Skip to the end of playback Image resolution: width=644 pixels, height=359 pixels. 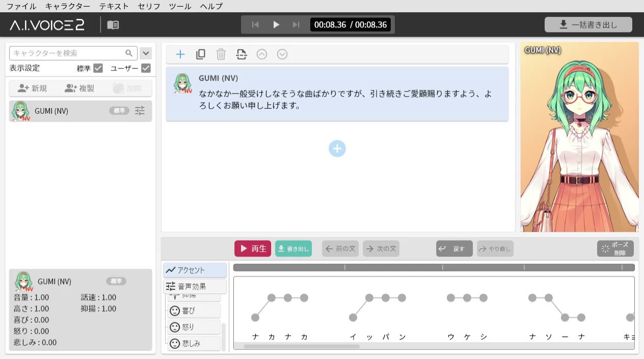click(x=296, y=24)
